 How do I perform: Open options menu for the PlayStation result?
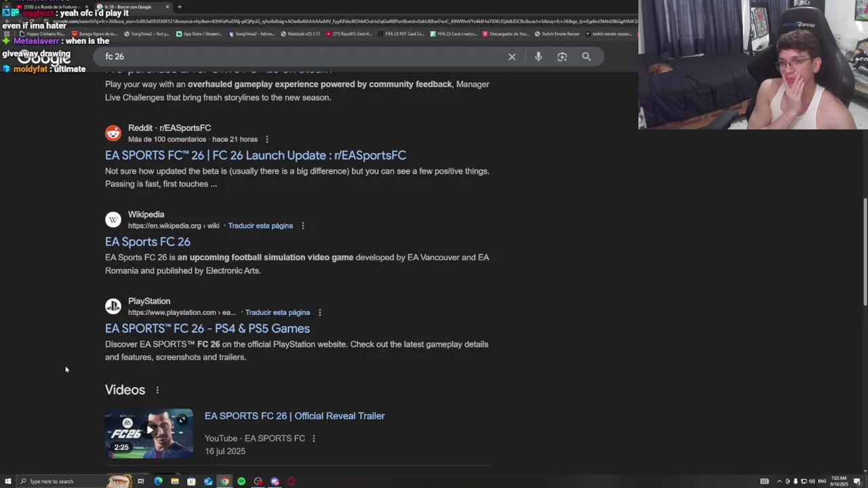319,312
